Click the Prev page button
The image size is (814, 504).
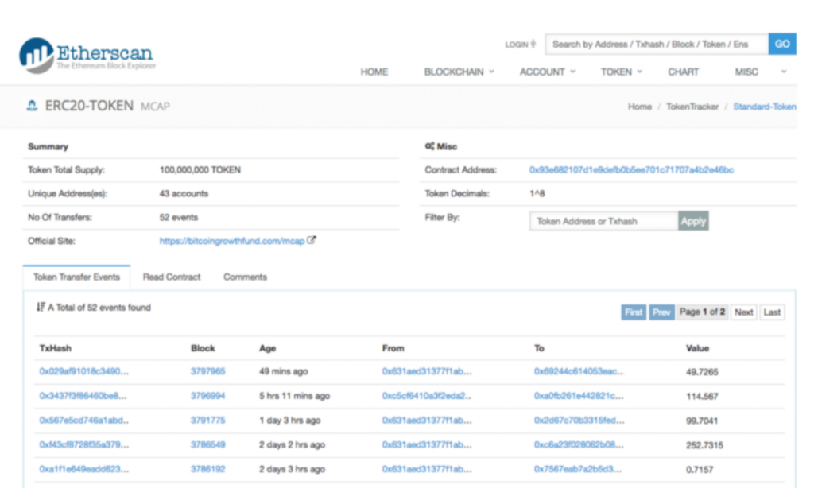coord(661,312)
